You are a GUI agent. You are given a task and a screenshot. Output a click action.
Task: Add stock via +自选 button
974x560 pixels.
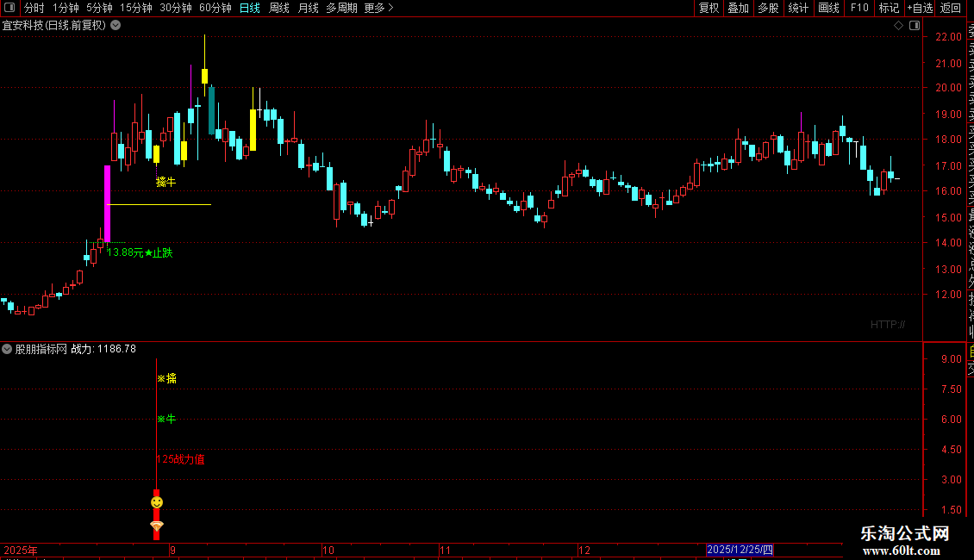tap(920, 8)
